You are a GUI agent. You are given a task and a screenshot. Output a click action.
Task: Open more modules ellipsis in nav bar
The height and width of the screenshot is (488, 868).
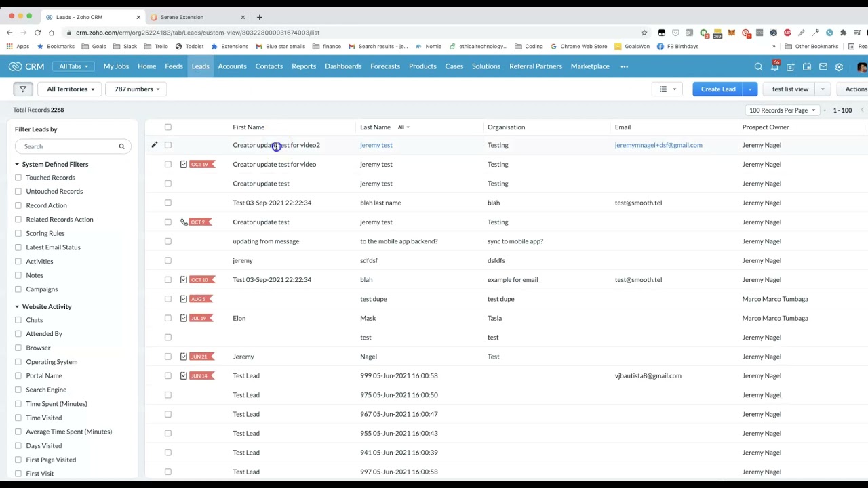[x=624, y=66]
